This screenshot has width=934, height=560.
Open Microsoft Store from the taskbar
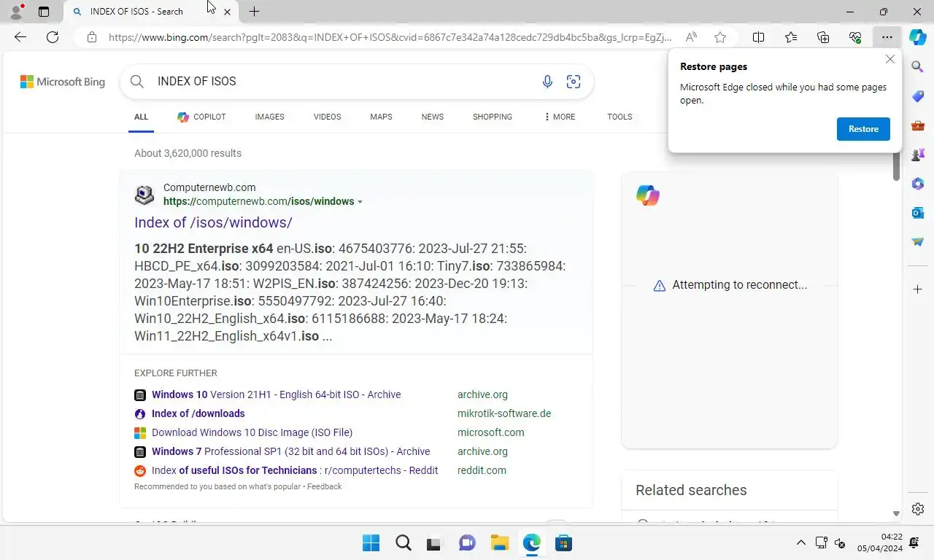click(x=563, y=543)
